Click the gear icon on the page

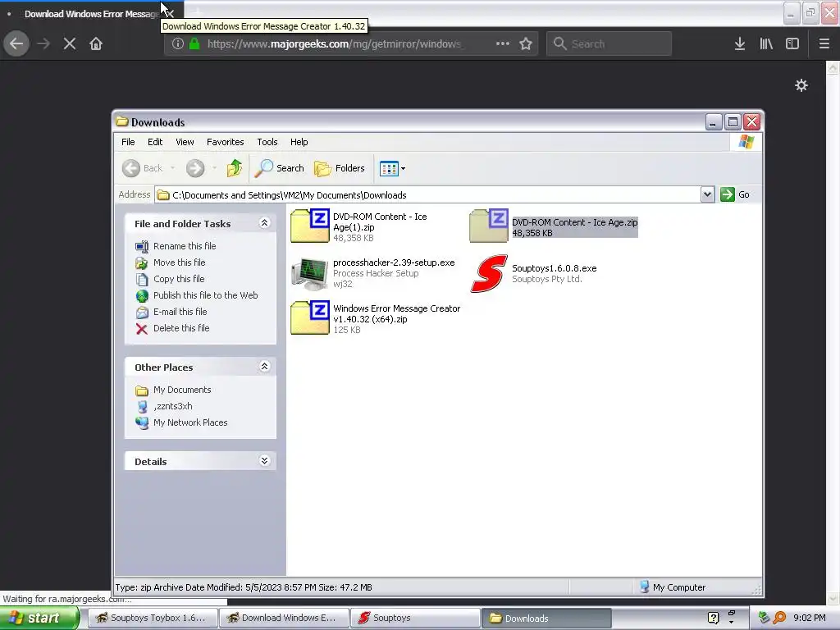pos(801,85)
